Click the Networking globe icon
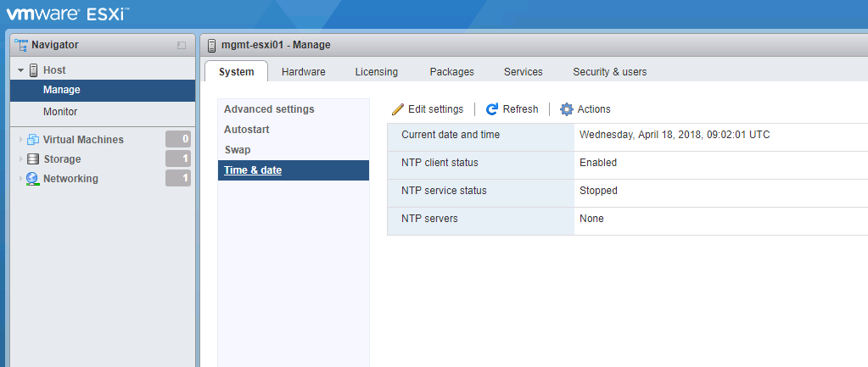868x367 pixels. 33,179
